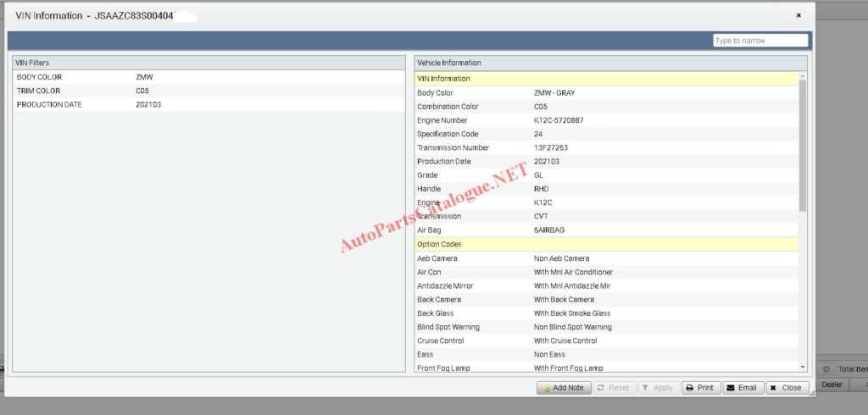Screen dimensions: 868x415
Task: Click the Apply filter button
Action: [x=658, y=388]
